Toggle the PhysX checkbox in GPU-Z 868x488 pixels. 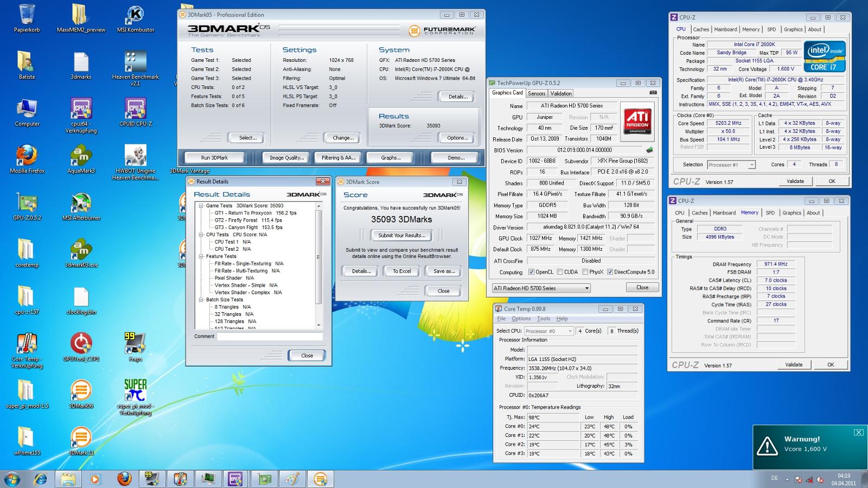point(585,272)
